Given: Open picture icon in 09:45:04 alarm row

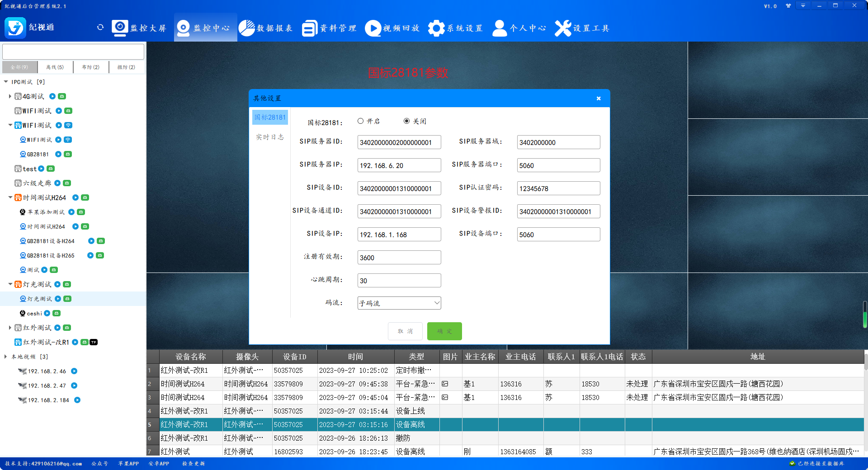Looking at the screenshot, I should [445, 397].
